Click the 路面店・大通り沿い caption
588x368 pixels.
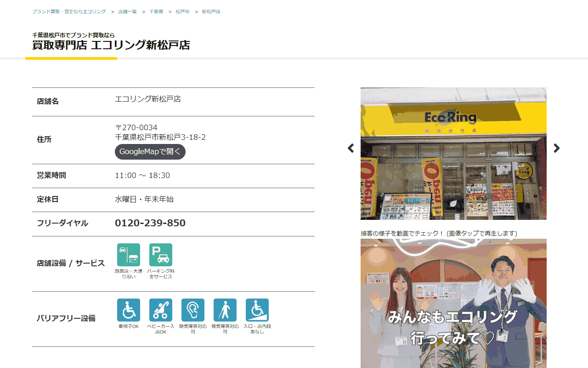coord(129,274)
